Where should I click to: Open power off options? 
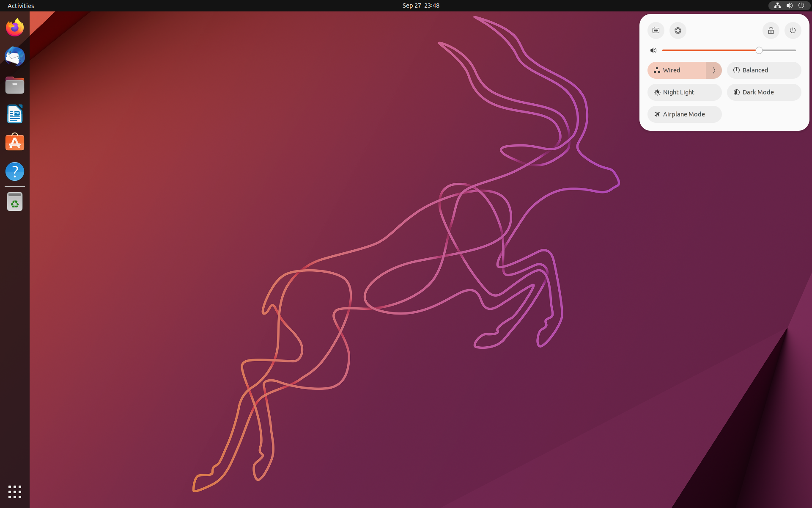coord(793,30)
